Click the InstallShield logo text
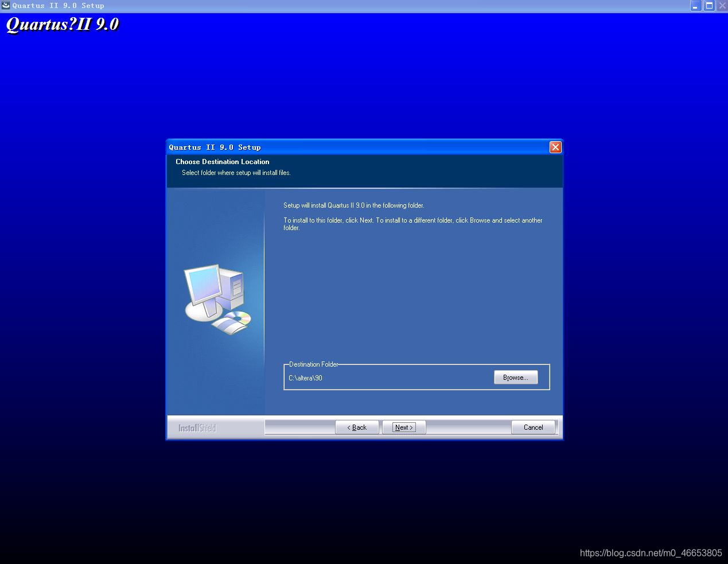This screenshot has width=728, height=564. [197, 428]
